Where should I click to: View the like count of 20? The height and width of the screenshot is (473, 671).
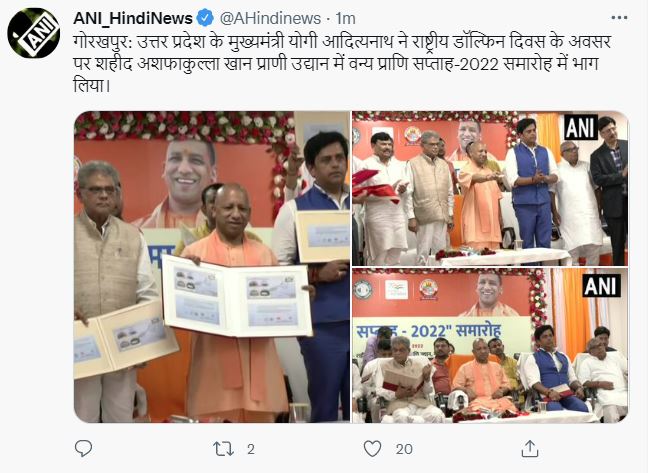pos(404,449)
